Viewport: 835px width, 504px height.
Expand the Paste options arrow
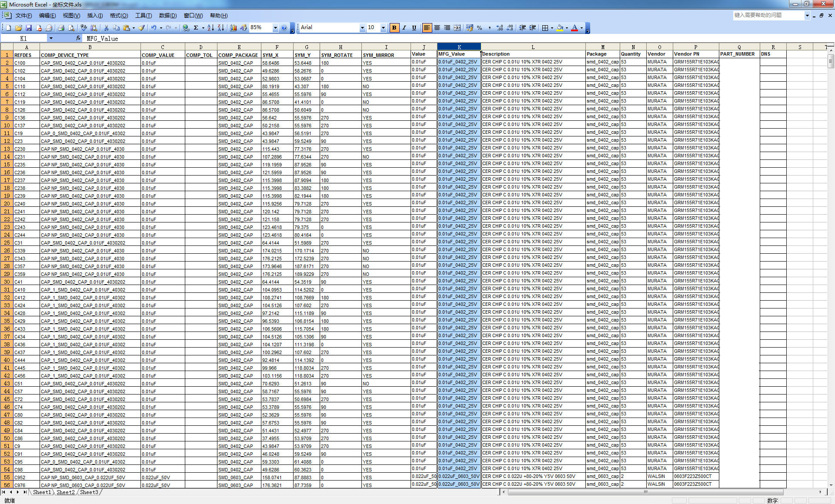[134, 28]
